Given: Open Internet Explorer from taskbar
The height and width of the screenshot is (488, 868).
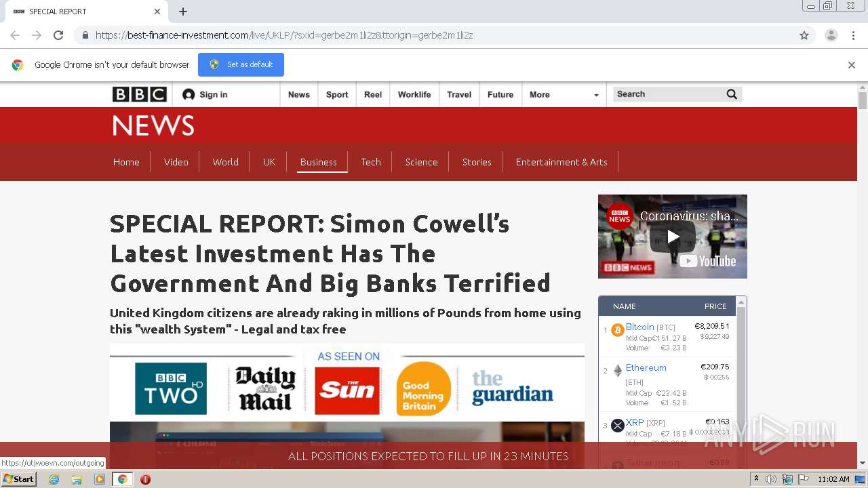Looking at the screenshot, I should tap(54, 479).
